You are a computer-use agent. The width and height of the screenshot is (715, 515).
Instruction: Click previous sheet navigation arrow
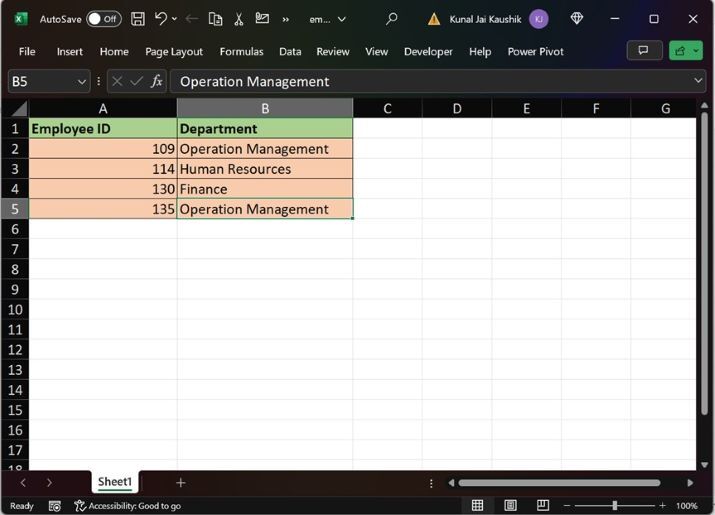(23, 482)
